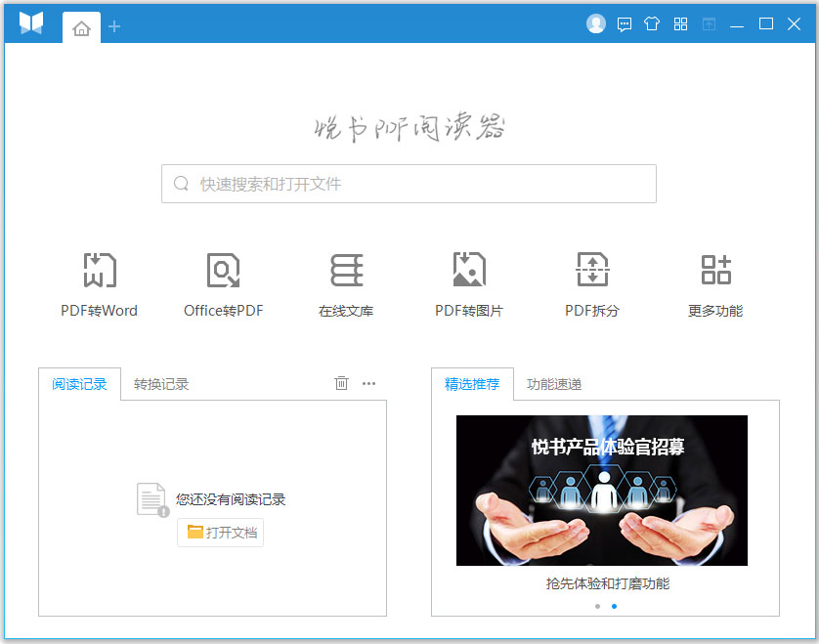Screen dimensions: 819x644
Task: Open the 悦书产品体验官招募 banner
Action: 601,490
